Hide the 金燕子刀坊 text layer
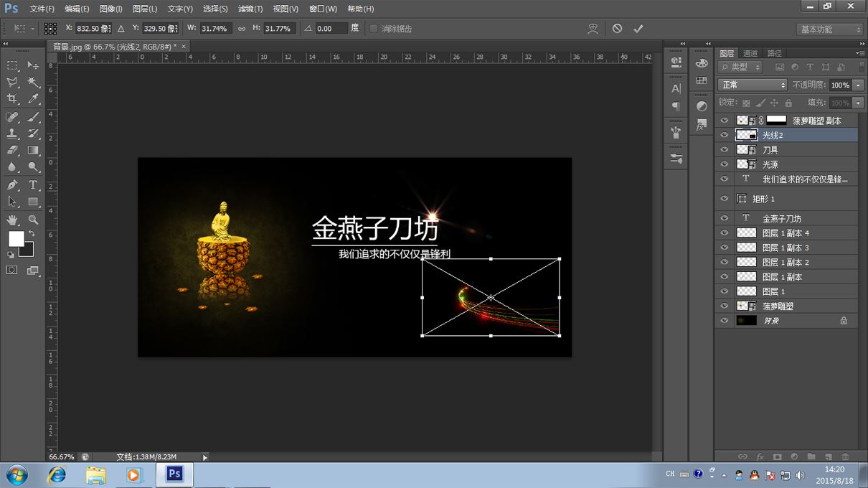The width and height of the screenshot is (868, 488). click(725, 218)
